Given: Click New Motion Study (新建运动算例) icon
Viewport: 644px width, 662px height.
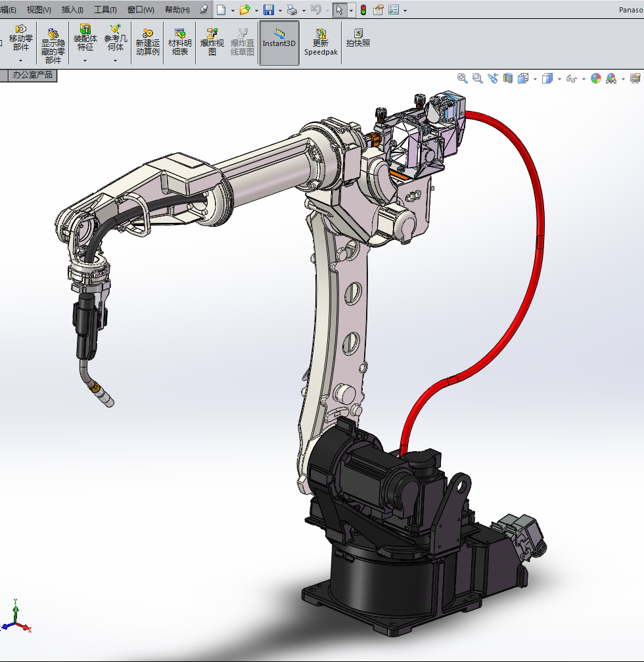Looking at the screenshot, I should (148, 42).
